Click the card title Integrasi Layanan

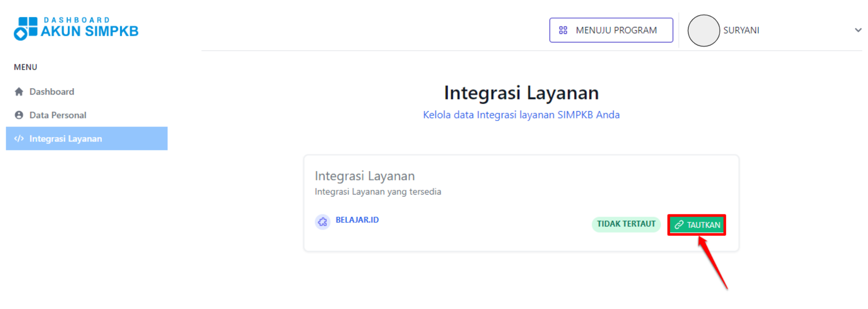coord(365,176)
